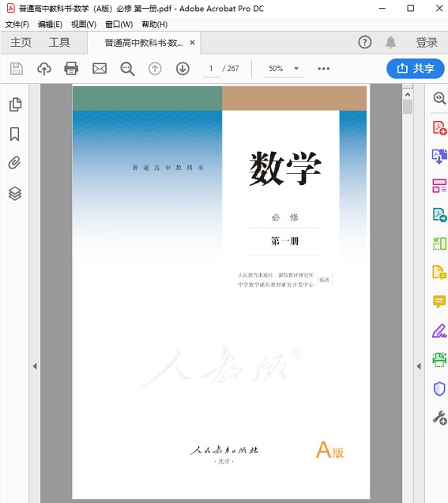Select the 普通高中教科书 document tab
448x503 pixels.
point(144,43)
